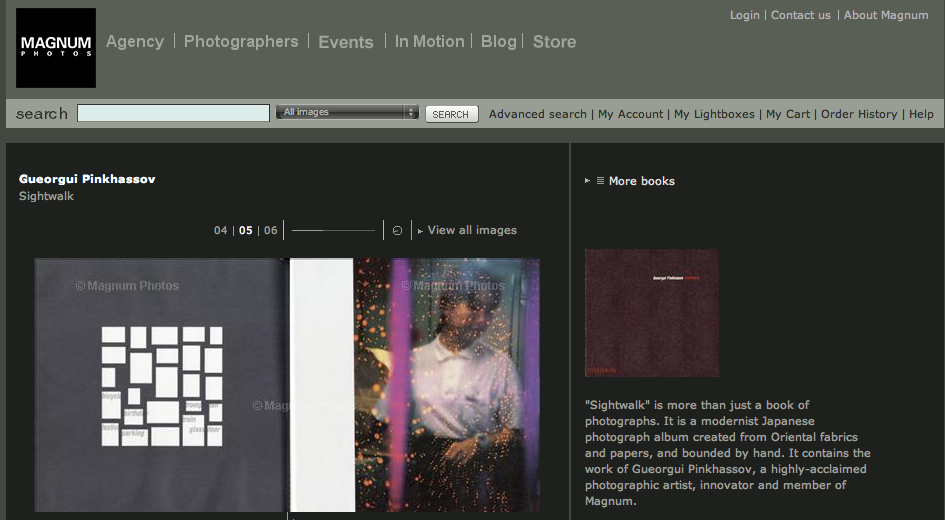This screenshot has width=945, height=520.
Task: Go to the Events section
Action: [x=346, y=42]
